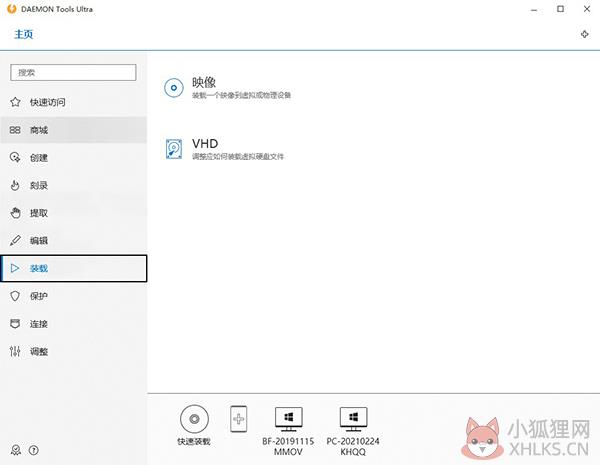The width and height of the screenshot is (600, 465).
Task: Click the 调整 label in sidebar
Action: (39, 351)
